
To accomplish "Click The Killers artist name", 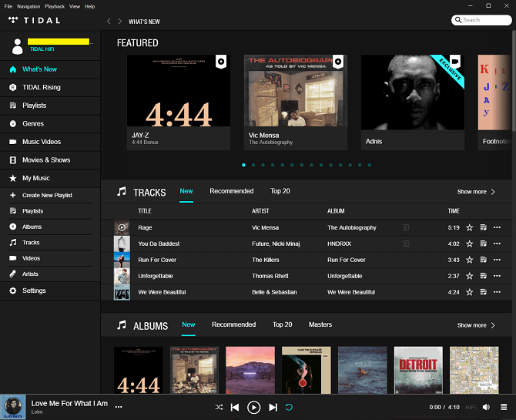I will pos(266,260).
